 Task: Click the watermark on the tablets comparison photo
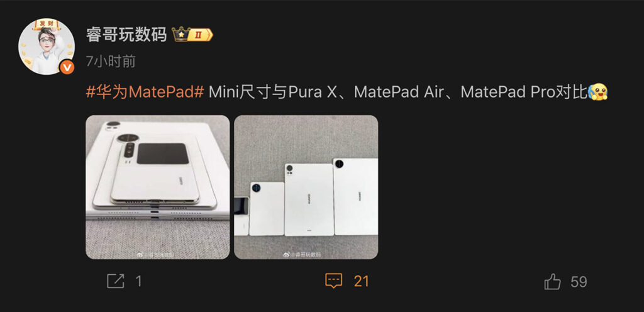[302, 255]
